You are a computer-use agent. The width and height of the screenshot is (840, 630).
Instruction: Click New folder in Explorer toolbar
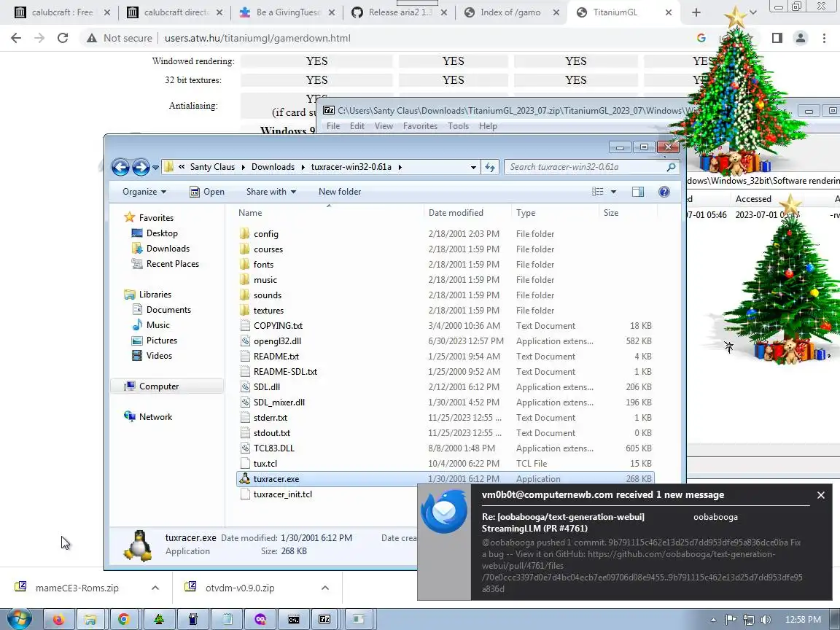coord(340,192)
